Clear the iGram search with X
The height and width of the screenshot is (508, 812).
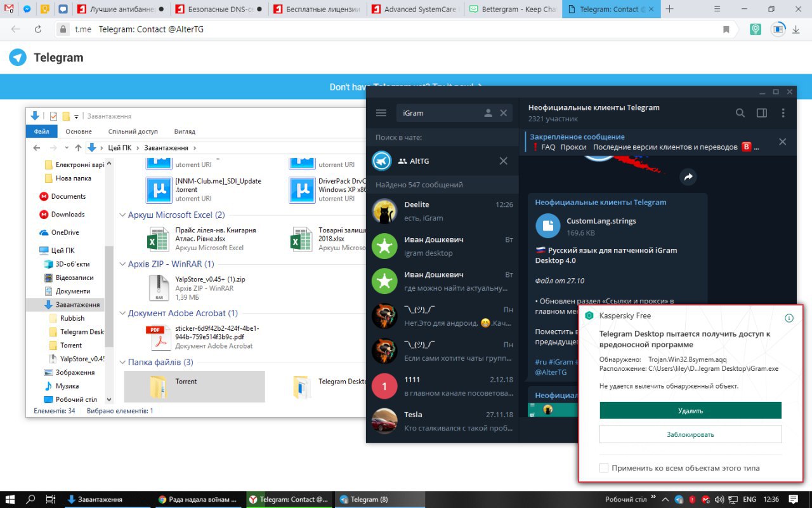(x=503, y=113)
